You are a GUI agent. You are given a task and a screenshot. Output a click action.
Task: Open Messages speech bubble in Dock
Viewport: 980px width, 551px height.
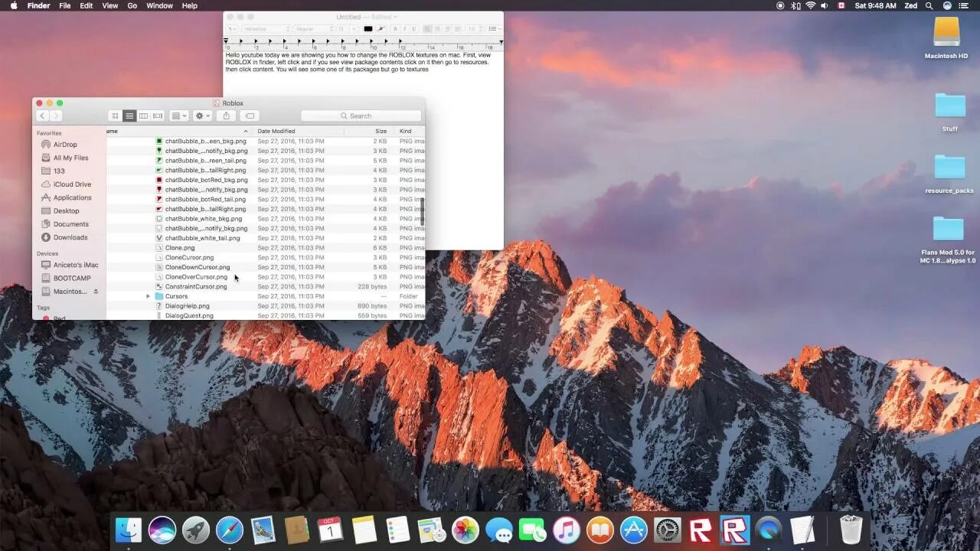point(499,530)
